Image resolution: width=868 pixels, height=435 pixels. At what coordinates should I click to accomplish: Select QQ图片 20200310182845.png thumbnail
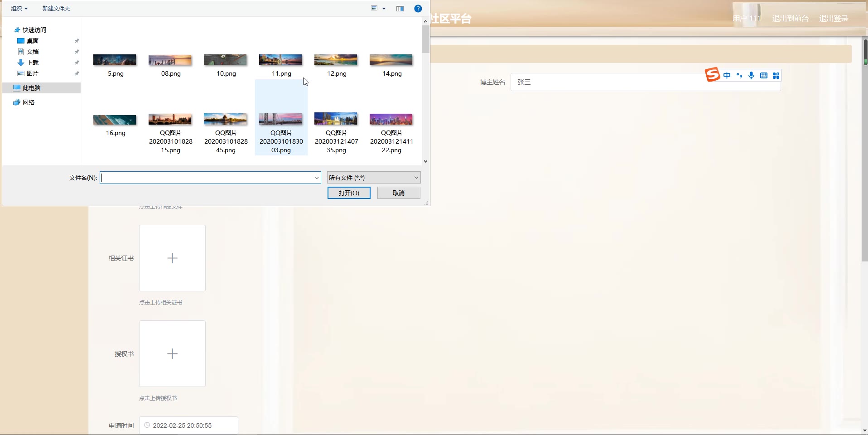(225, 119)
